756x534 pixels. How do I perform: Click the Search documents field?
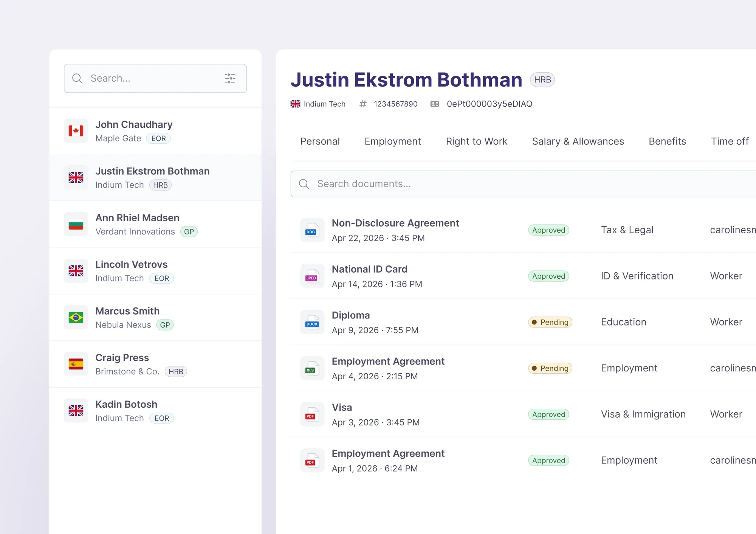[x=523, y=184]
